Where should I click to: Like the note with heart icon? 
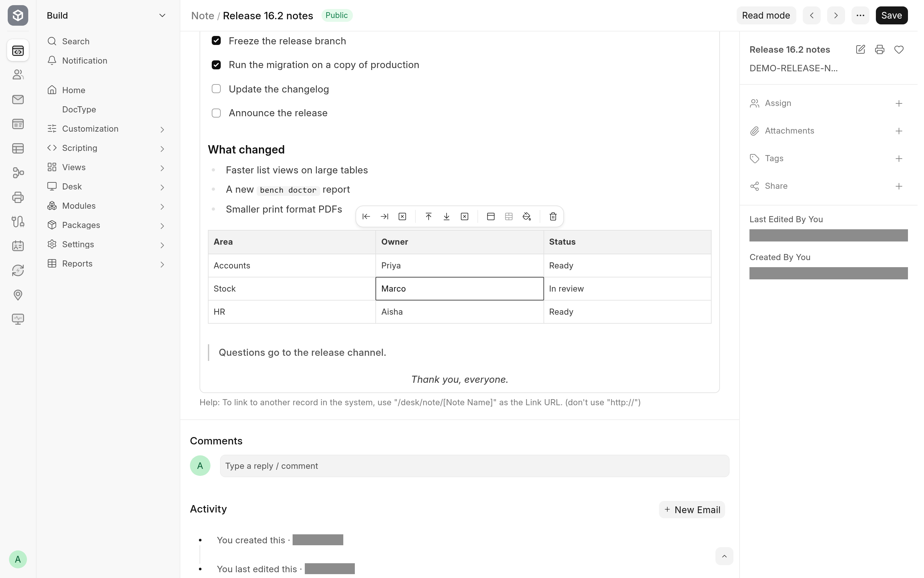coord(899,50)
